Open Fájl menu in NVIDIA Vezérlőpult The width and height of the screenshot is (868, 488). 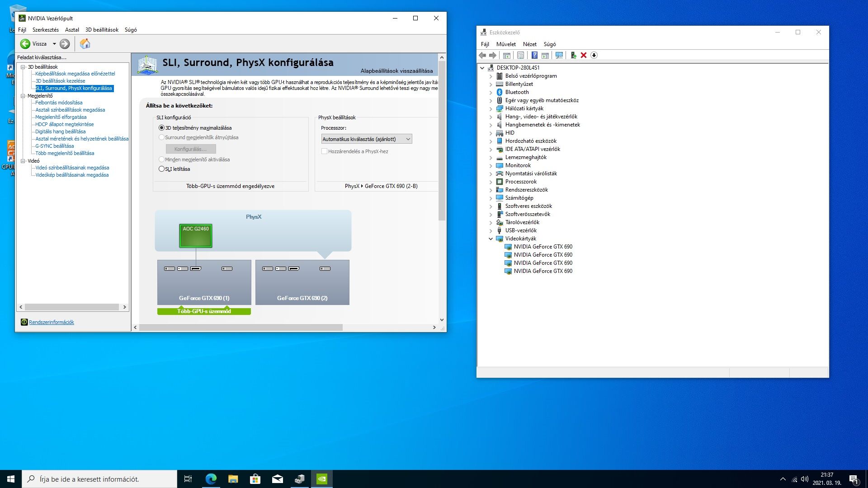(22, 30)
